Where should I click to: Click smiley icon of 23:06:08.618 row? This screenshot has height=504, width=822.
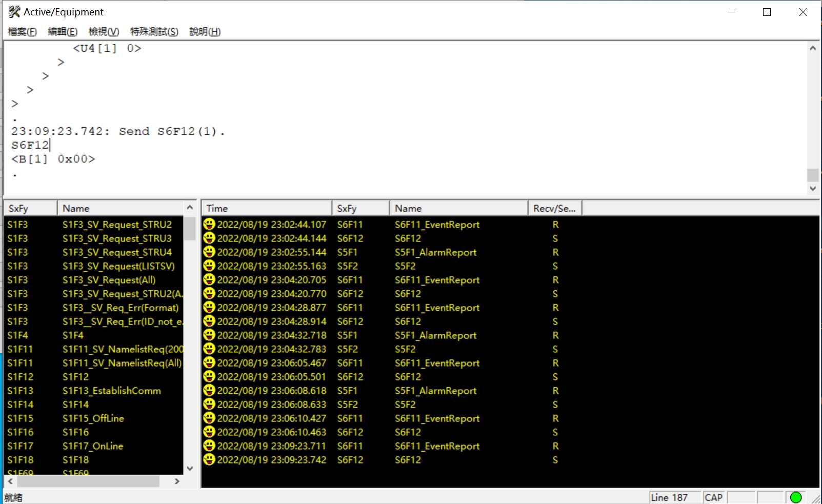coord(209,390)
